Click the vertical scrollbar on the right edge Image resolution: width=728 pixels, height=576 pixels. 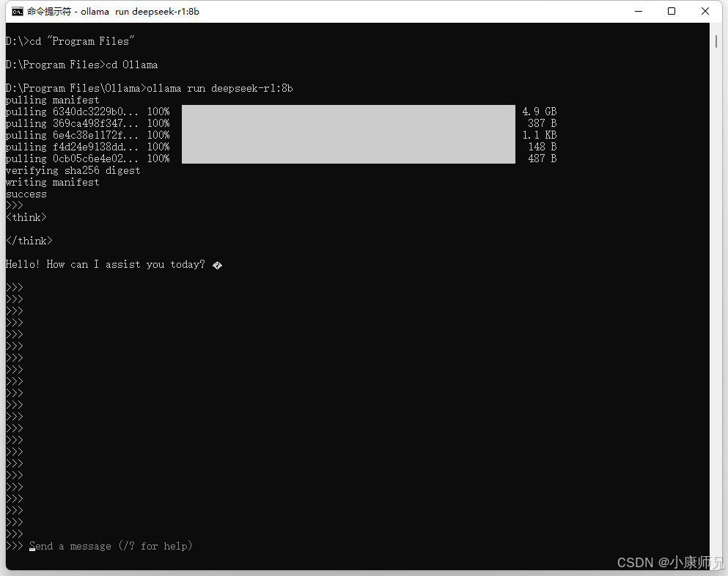[x=716, y=42]
